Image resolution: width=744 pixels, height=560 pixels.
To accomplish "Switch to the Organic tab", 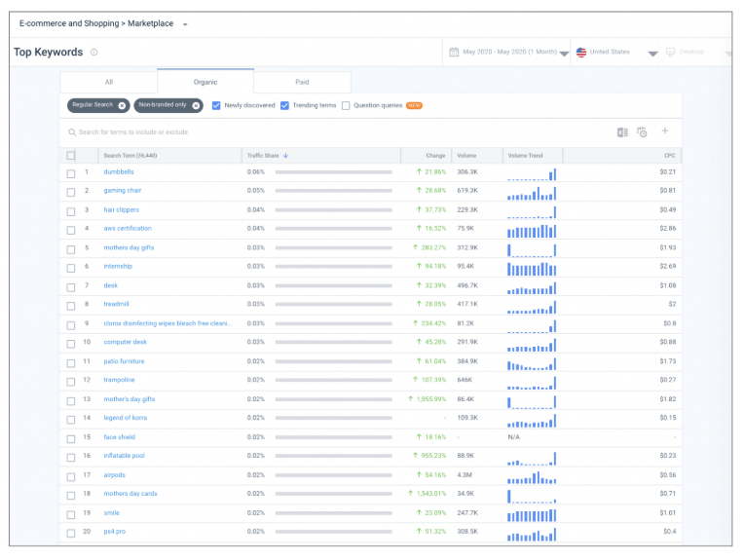I will pyautogui.click(x=205, y=82).
